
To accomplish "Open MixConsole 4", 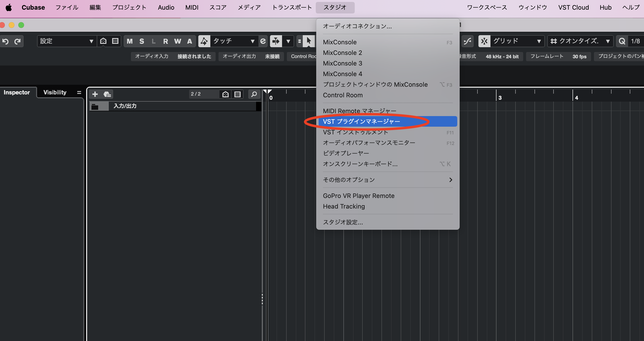I will click(x=387, y=74).
